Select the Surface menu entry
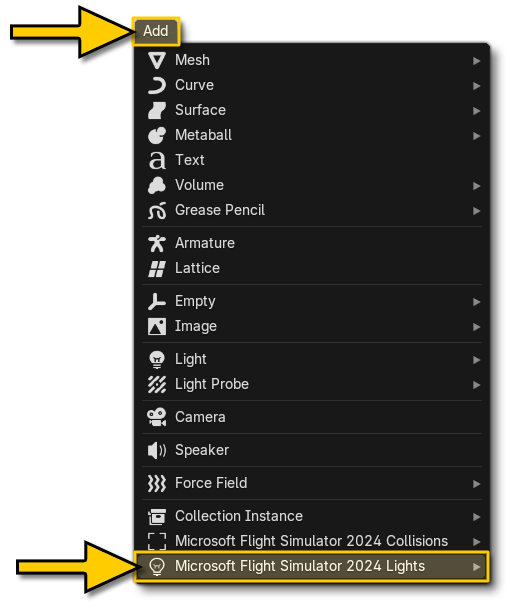Image resolution: width=516 pixels, height=609 pixels. pos(312,110)
